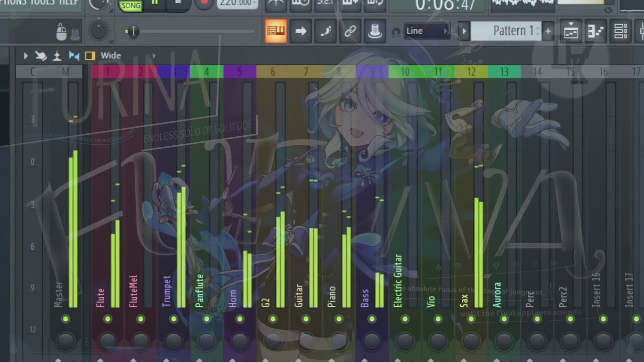
Task: Open the piano roll view icon
Action: [x=596, y=31]
